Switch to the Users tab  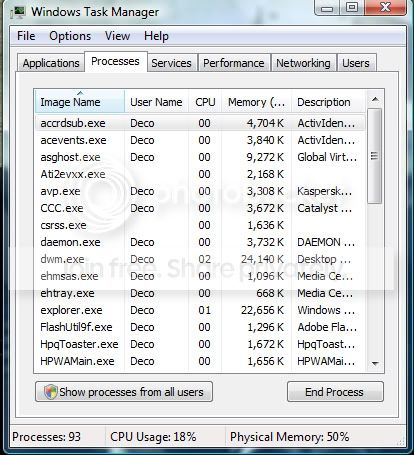pos(356,63)
